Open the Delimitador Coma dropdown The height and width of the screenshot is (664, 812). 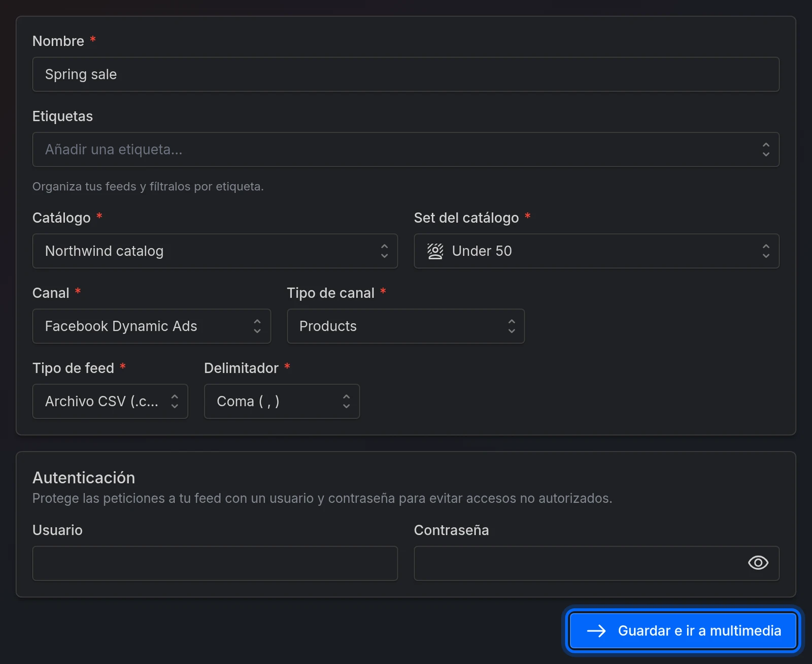pos(282,401)
